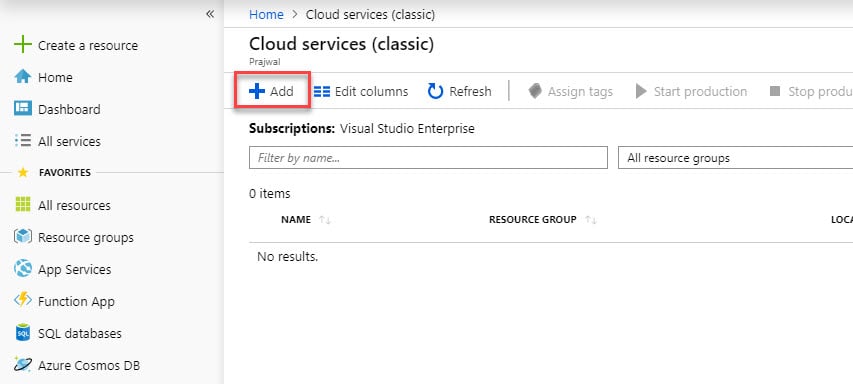Click the All resources grid icon
The height and width of the screenshot is (384, 853).
[23, 205]
